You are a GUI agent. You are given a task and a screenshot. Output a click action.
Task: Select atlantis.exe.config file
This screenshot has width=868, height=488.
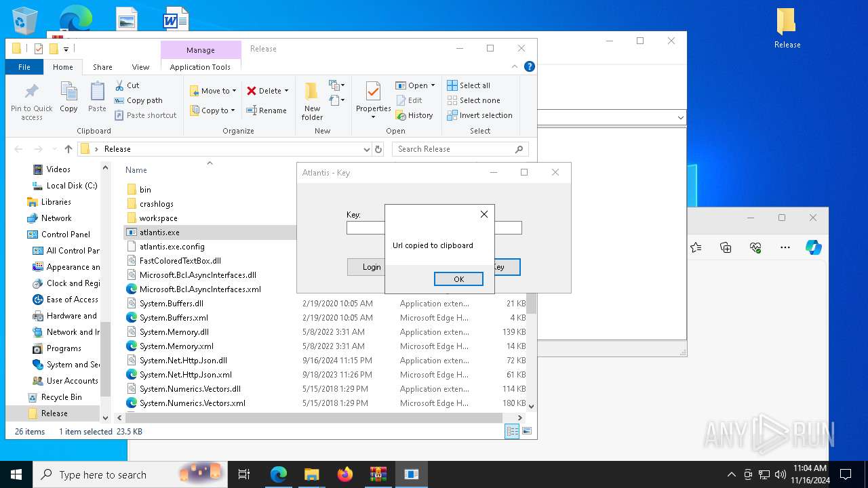pos(172,247)
